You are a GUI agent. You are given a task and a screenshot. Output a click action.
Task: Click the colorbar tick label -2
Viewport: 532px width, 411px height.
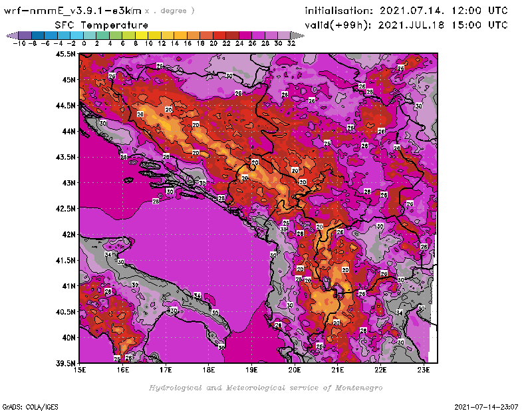pos(71,43)
